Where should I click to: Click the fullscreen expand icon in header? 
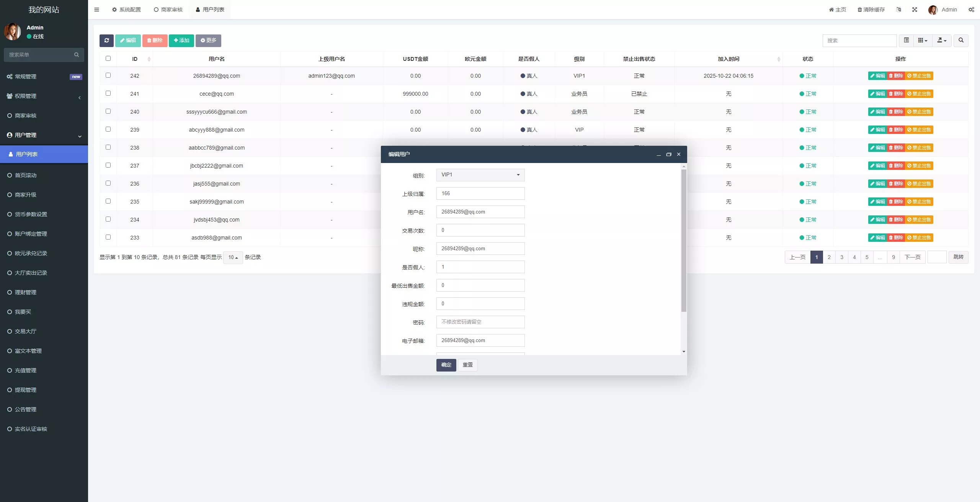tap(915, 10)
